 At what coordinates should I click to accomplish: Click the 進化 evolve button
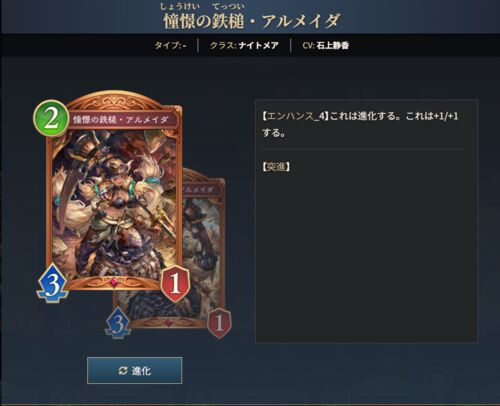point(135,370)
